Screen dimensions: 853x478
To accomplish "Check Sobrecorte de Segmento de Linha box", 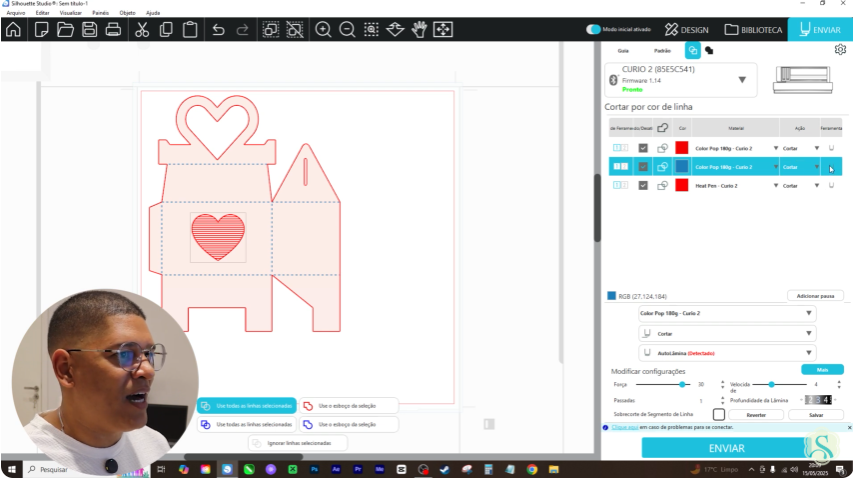I will tap(719, 414).
